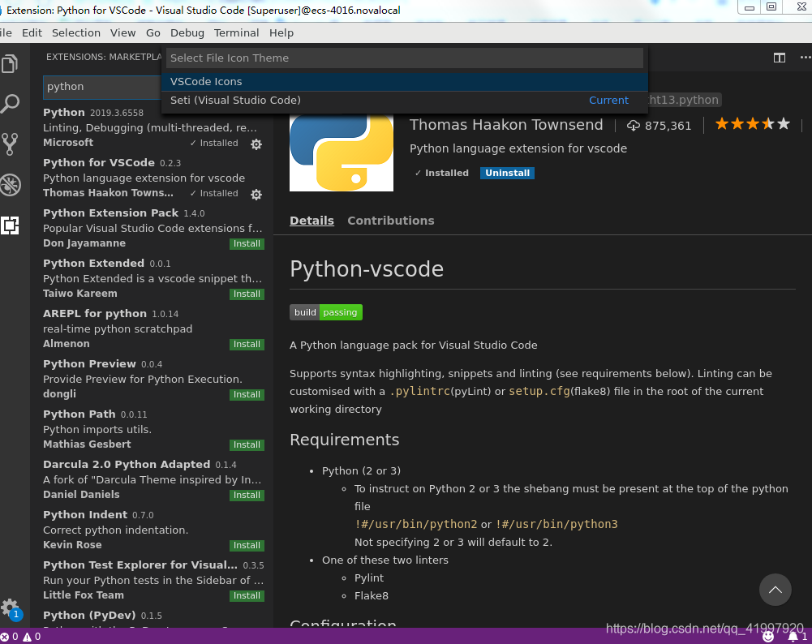Image resolution: width=812 pixels, height=644 pixels.
Task: Choose Seti (Visual Studio Code) theme
Action: click(405, 100)
